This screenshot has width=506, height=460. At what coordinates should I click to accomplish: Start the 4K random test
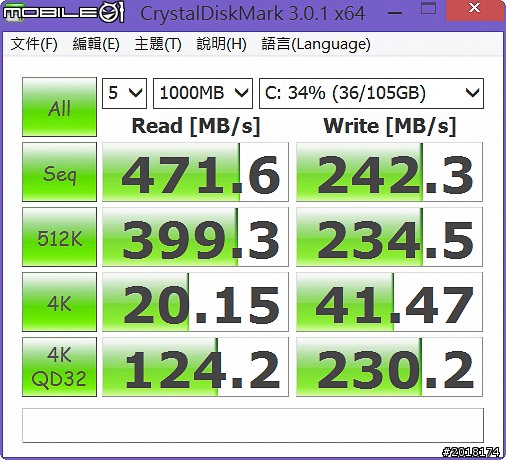pyautogui.click(x=59, y=302)
